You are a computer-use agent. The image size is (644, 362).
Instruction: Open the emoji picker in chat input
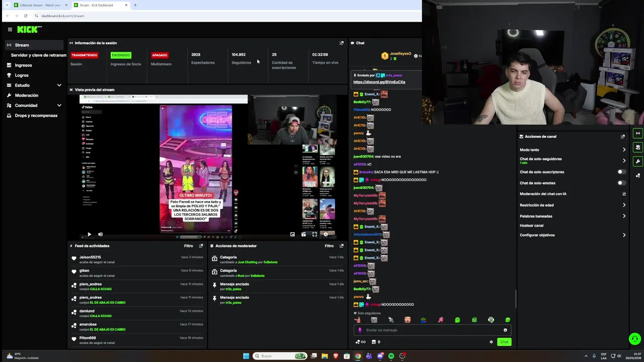tap(505, 330)
